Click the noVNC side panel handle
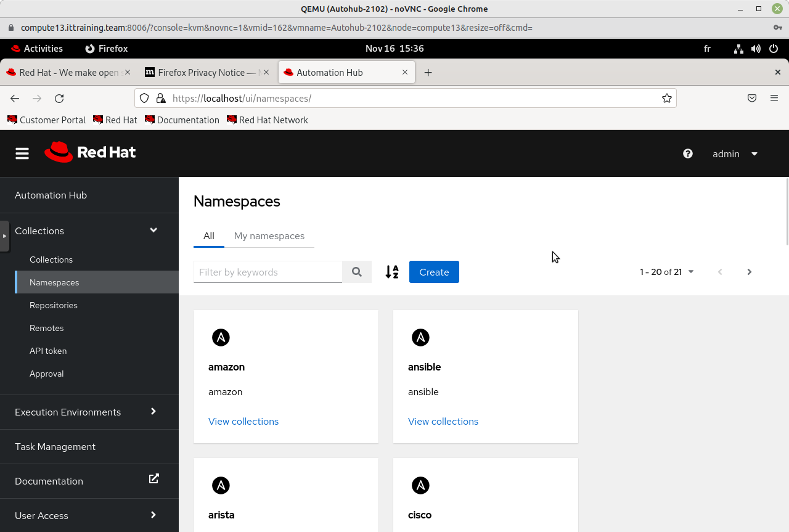The width and height of the screenshot is (789, 532). pyautogui.click(x=4, y=236)
